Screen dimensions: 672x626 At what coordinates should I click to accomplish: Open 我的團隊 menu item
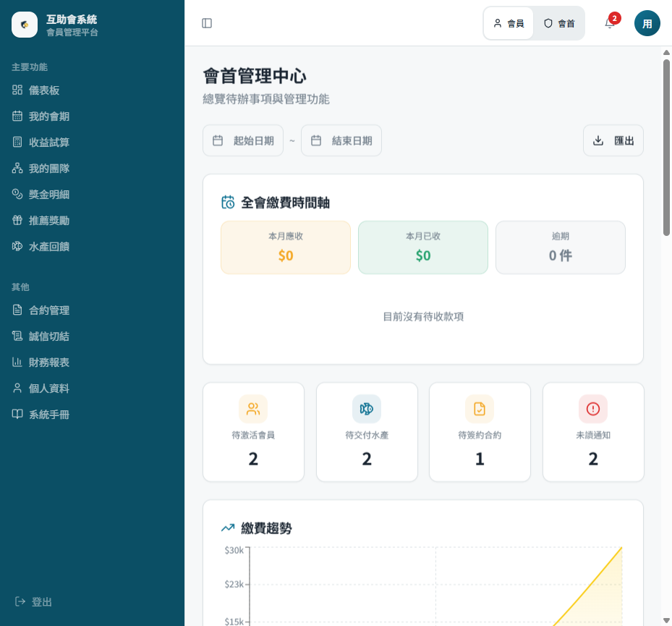click(92, 168)
